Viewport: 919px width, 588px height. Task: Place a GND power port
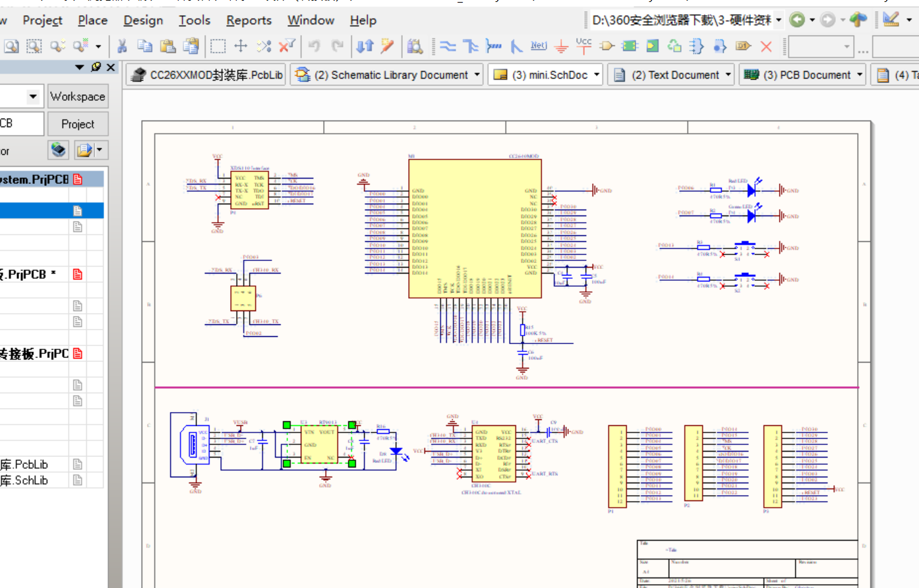[561, 47]
